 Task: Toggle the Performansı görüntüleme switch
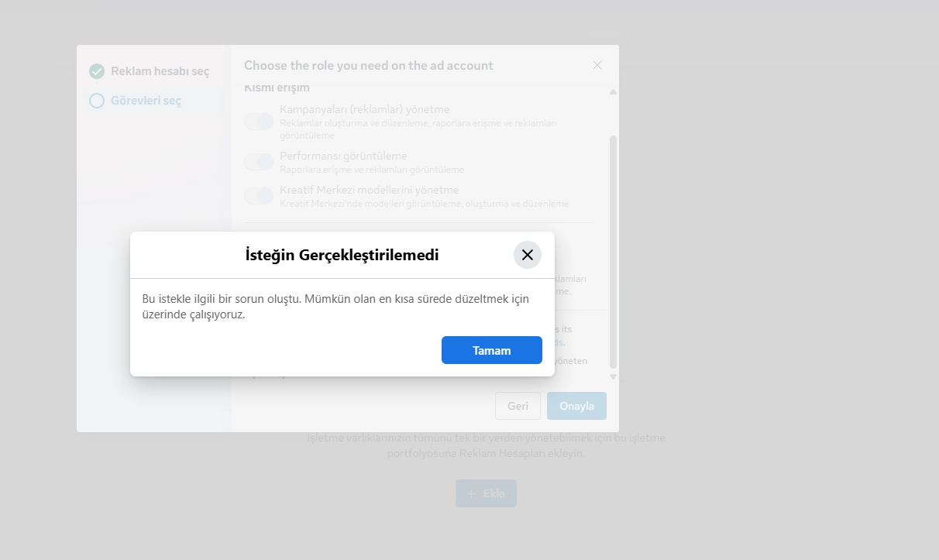tap(259, 161)
